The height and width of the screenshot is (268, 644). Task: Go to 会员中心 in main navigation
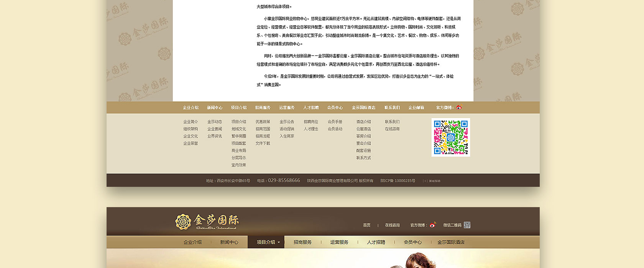[412, 242]
